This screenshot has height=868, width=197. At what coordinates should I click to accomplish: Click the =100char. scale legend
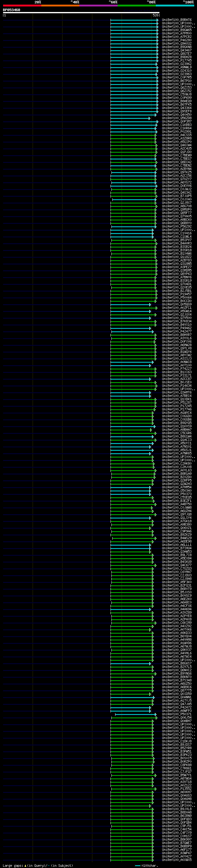click(x=147, y=866)
